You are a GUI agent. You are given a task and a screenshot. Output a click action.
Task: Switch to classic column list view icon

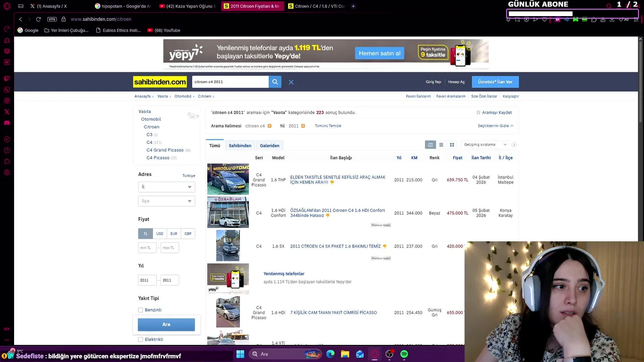pyautogui.click(x=430, y=145)
